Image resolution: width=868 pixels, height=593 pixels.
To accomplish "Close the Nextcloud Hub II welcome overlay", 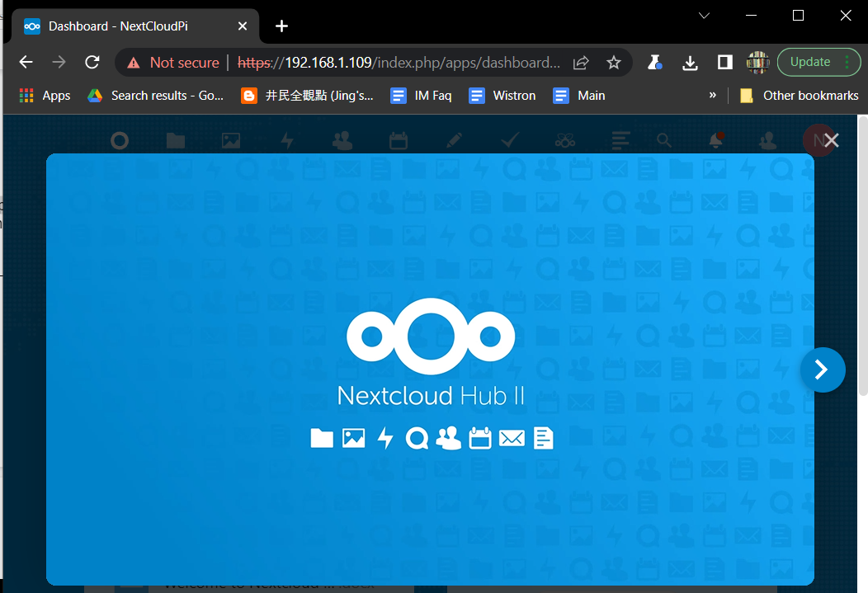I will pos(831,140).
